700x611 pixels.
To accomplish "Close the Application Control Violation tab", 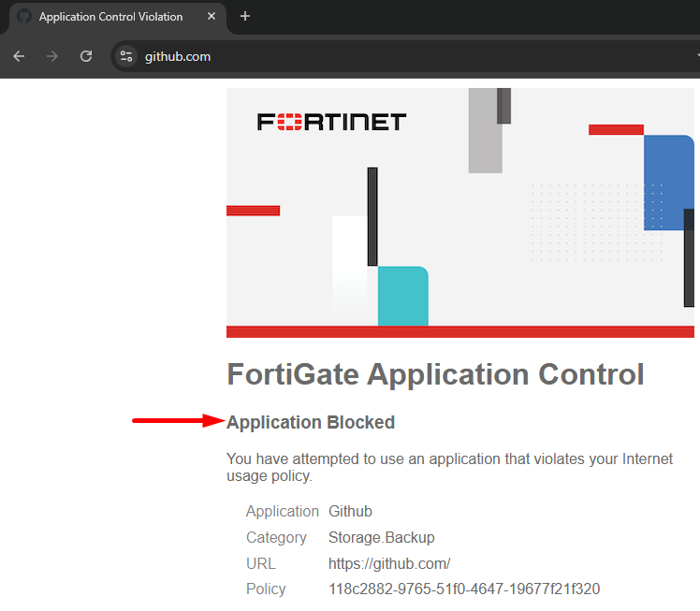I will [x=211, y=17].
